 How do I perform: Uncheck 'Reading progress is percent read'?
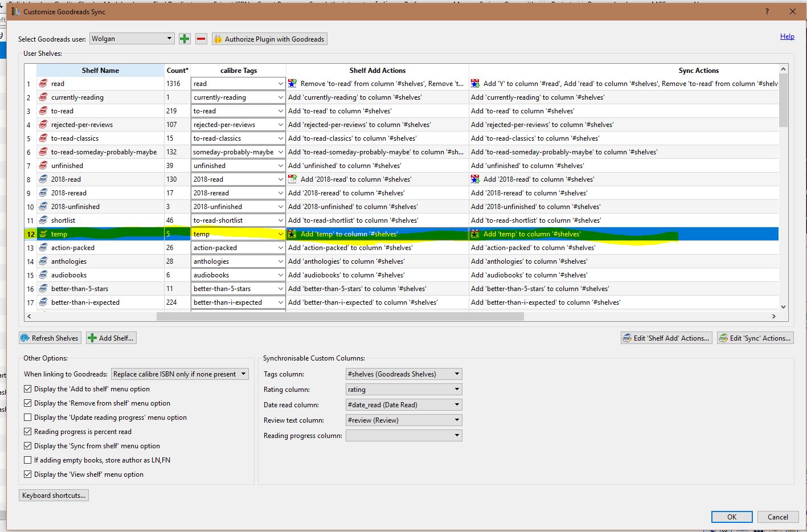click(x=28, y=432)
